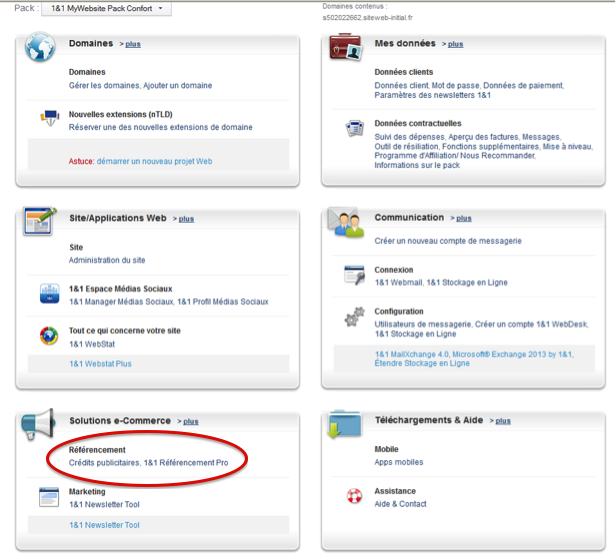The height and width of the screenshot is (554, 616).
Task: Click Aide & Contact link
Action: pyautogui.click(x=400, y=504)
